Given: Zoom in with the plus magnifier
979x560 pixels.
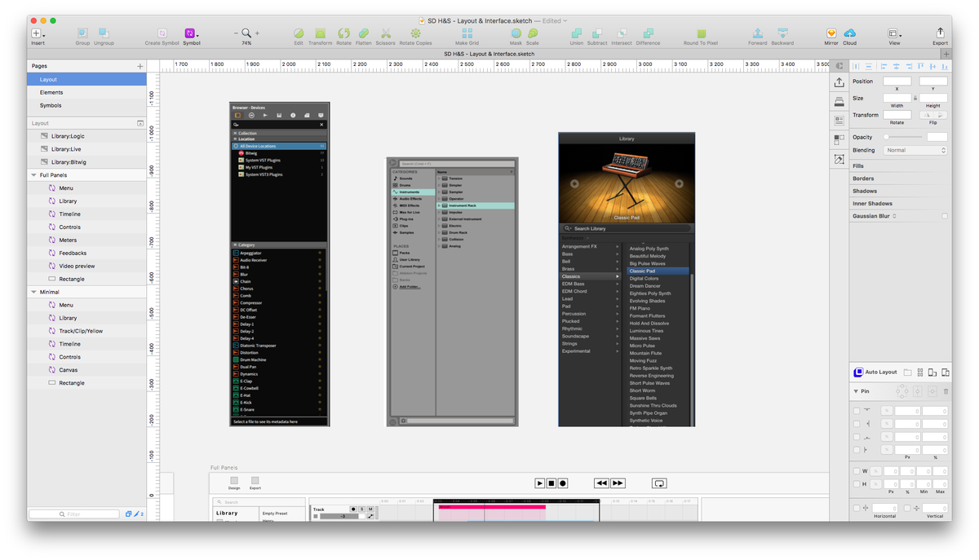Looking at the screenshot, I should 257,33.
